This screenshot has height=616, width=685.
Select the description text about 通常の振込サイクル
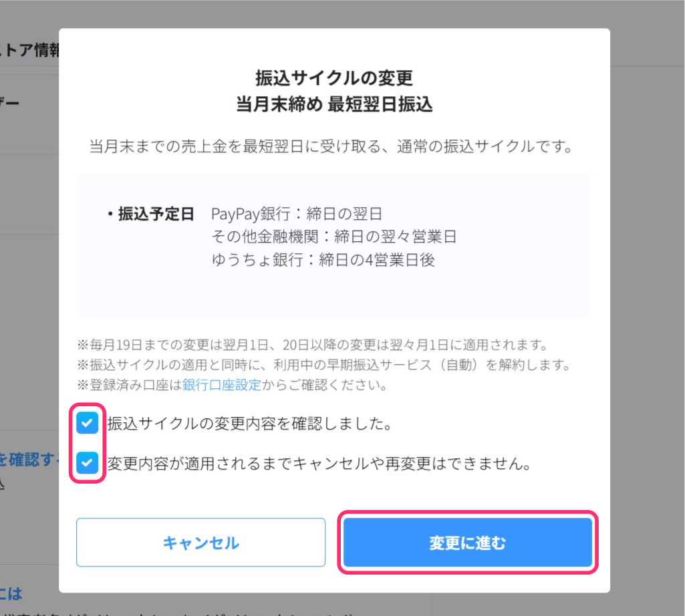tap(331, 146)
